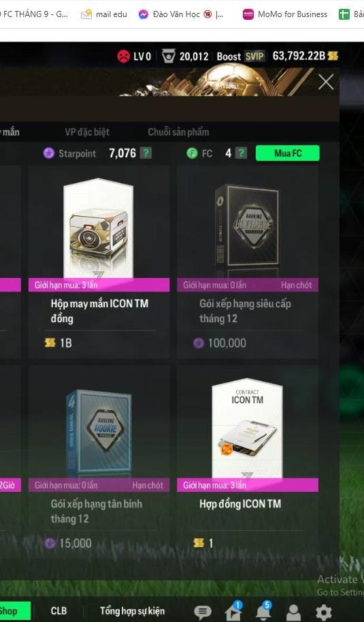The width and height of the screenshot is (364, 622).
Task: Click the green Mua FC button
Action: coord(288,153)
